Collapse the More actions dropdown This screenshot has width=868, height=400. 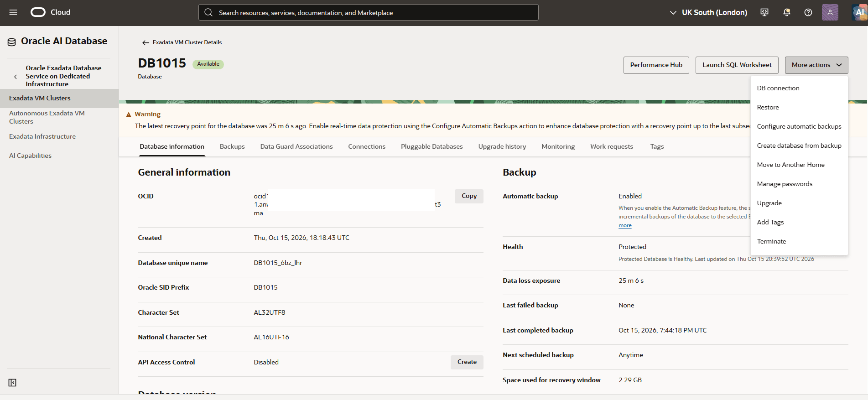pyautogui.click(x=816, y=65)
